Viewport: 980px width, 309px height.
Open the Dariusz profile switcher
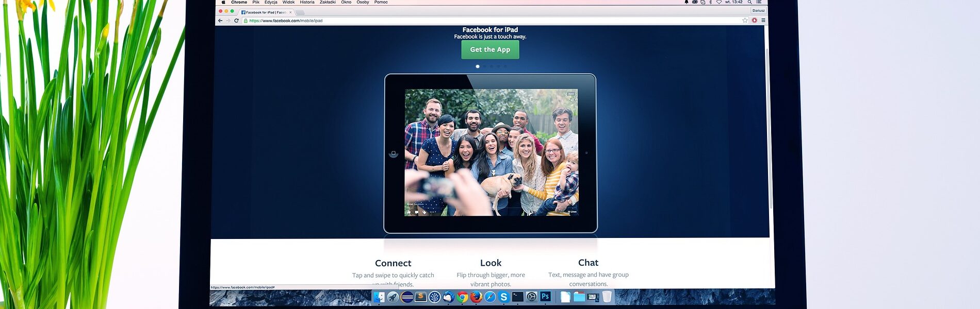758,10
